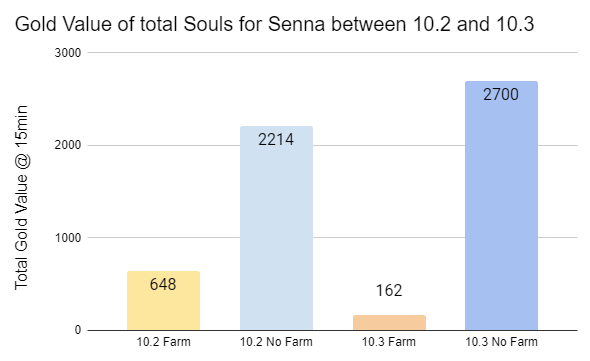Viewport: 590px width, 361px height.
Task: Click the 10.3 Farm axis label
Action: (x=389, y=342)
